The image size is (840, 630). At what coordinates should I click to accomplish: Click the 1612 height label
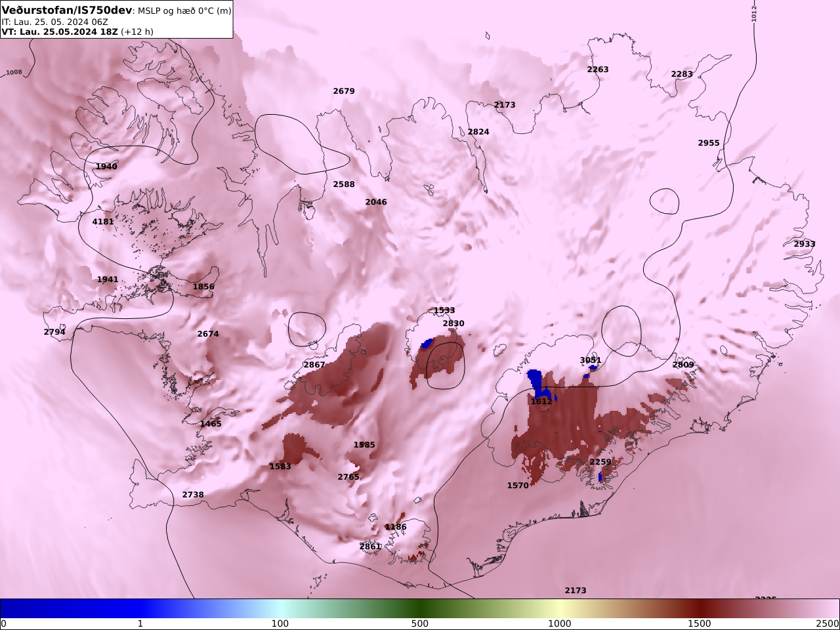(x=541, y=402)
